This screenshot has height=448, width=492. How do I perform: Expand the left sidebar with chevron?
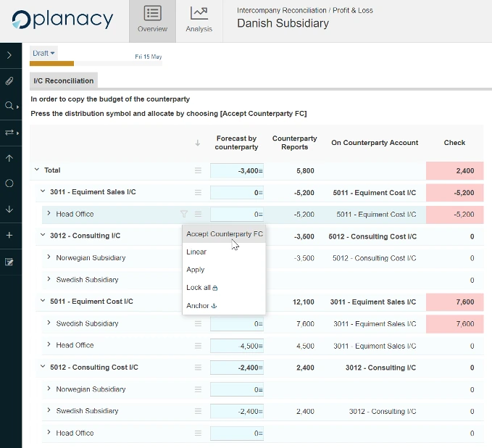[9, 54]
